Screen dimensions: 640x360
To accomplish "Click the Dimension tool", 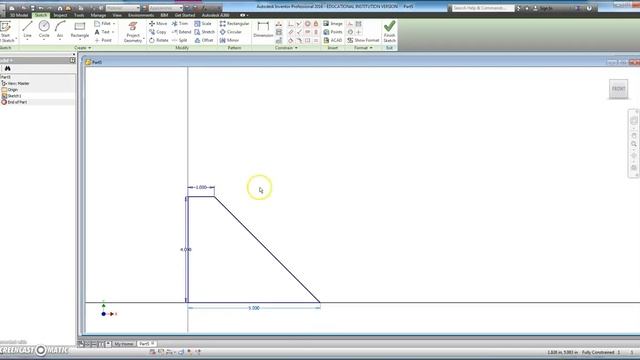I will pyautogui.click(x=263, y=29).
